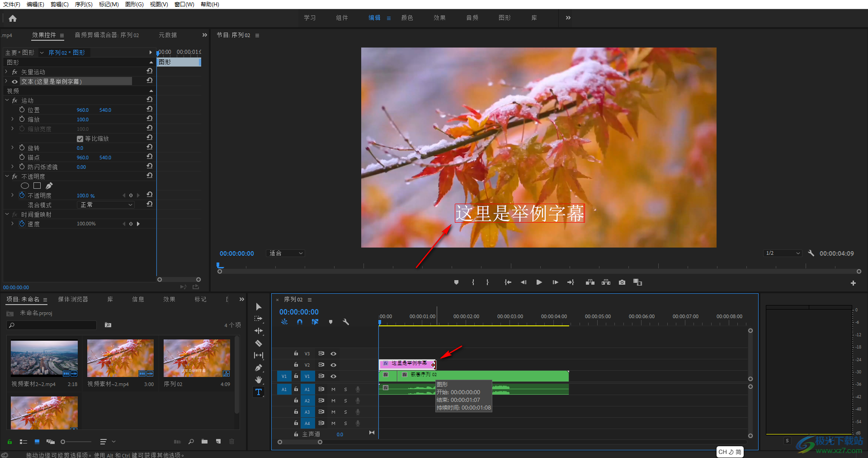Click Export Frame camera icon
The width and height of the screenshot is (868, 458).
[622, 282]
